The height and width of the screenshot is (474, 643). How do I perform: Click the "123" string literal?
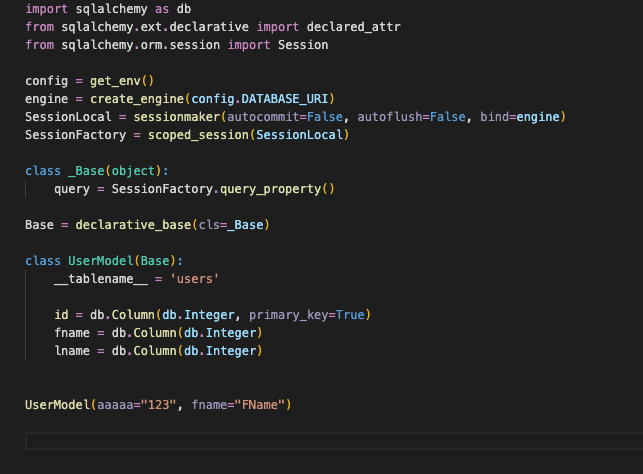tap(159, 405)
